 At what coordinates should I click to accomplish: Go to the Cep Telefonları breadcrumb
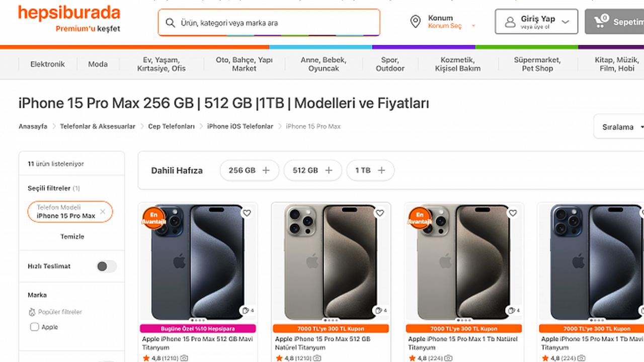click(171, 127)
